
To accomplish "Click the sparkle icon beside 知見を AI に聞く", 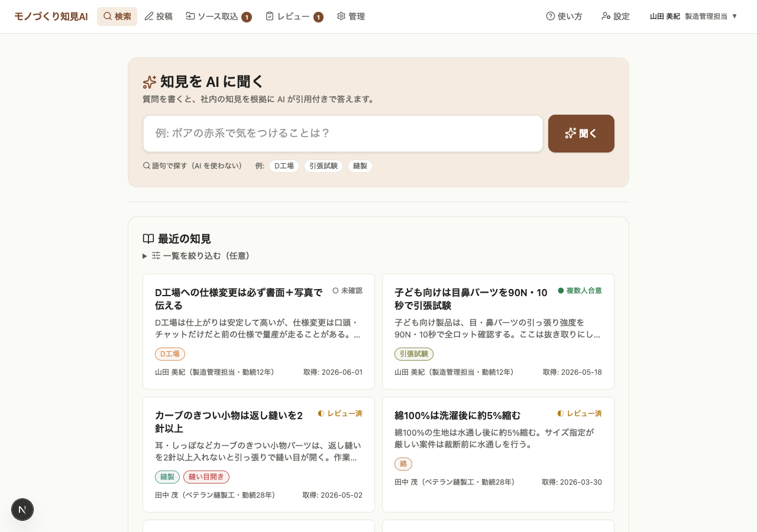I will [150, 82].
